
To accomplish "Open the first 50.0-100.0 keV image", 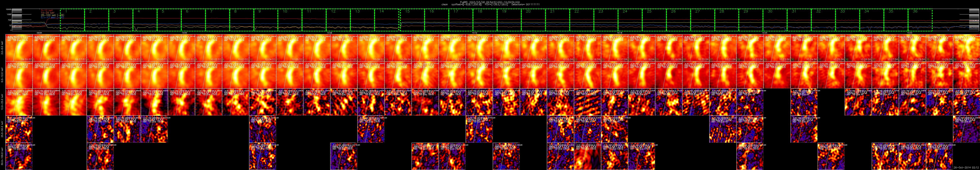I will coord(19,157).
